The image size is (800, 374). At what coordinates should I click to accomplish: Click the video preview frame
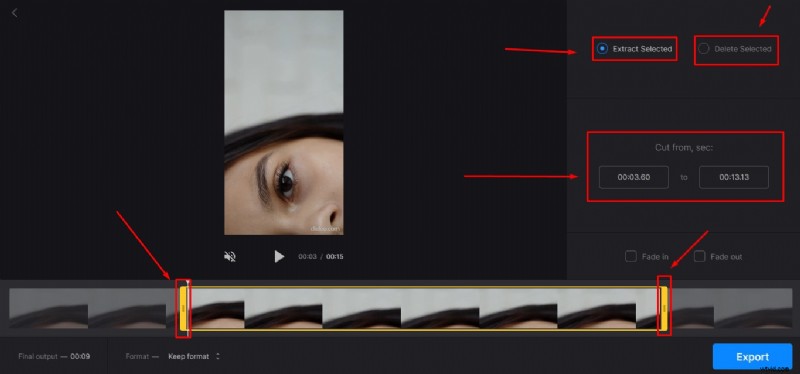(284, 122)
